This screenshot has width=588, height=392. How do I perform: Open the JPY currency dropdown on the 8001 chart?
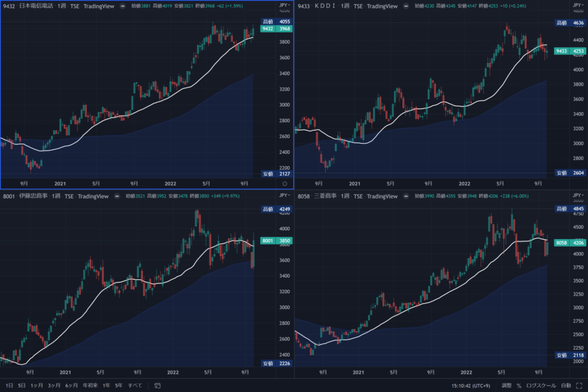(x=285, y=195)
